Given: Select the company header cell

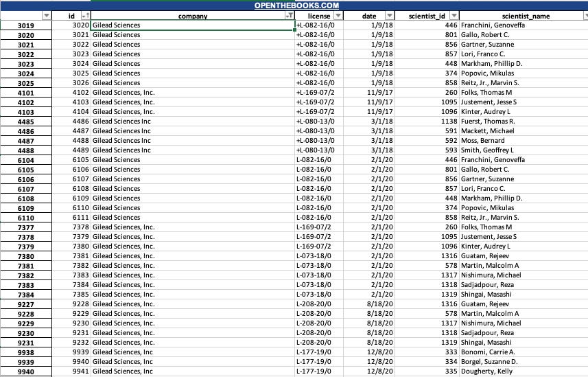Looking at the screenshot, I should point(192,16).
